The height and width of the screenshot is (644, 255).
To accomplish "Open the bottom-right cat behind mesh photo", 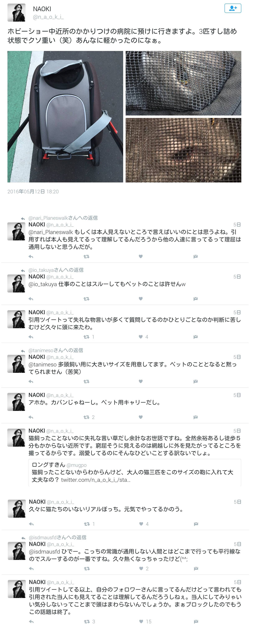I will pyautogui.click(x=183, y=150).
